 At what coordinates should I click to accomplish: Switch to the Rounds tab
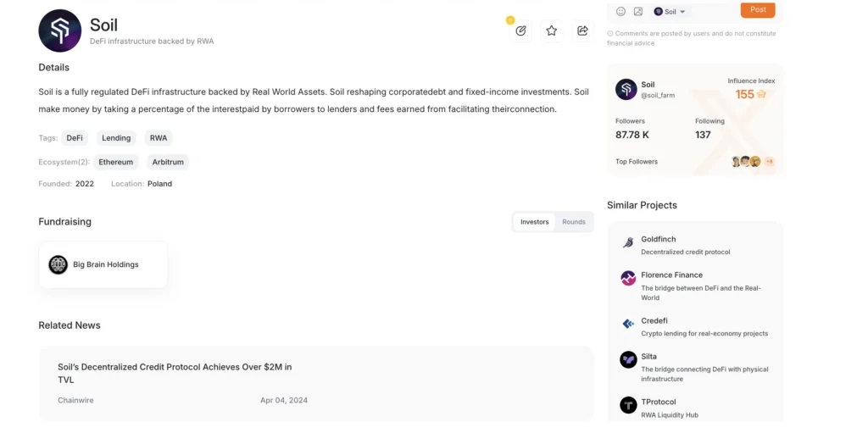pyautogui.click(x=574, y=222)
